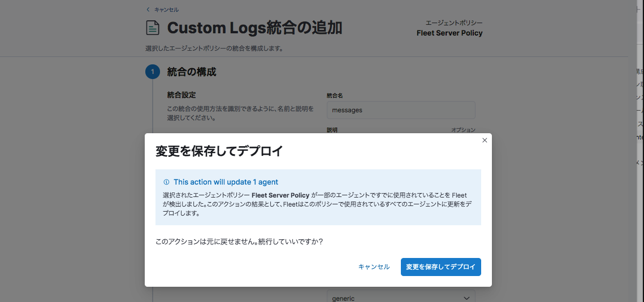The height and width of the screenshot is (302, 644).
Task: Click the Custom Logs統合の追加 page title
Action: [x=254, y=28]
